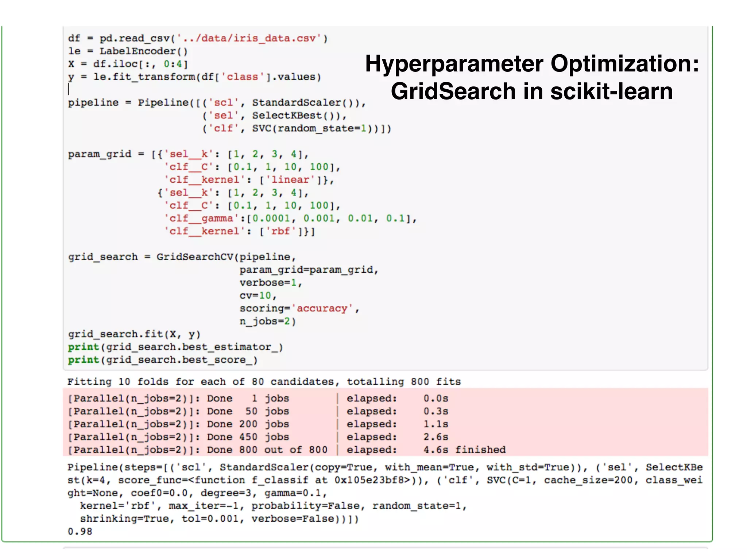Screen dimensions: 747x560
Task: Click 'print(grid_search.best_score_)' line
Action: tap(163, 360)
